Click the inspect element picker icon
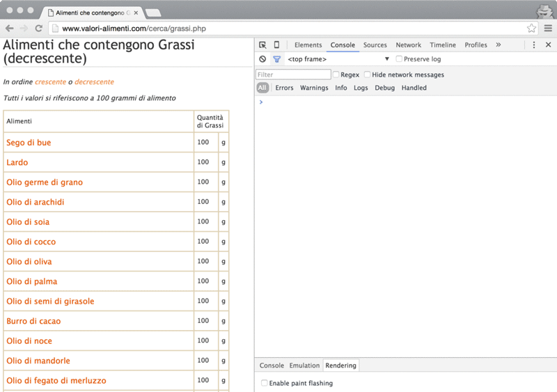 pos(262,45)
